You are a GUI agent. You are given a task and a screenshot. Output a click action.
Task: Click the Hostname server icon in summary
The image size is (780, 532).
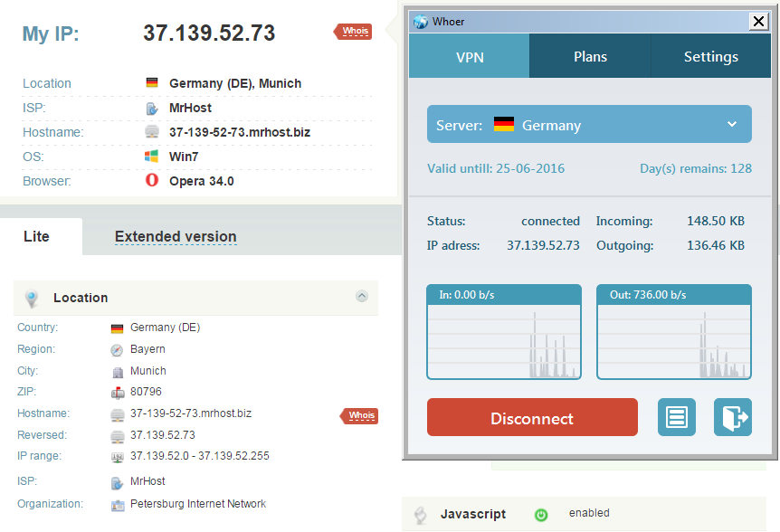point(152,132)
